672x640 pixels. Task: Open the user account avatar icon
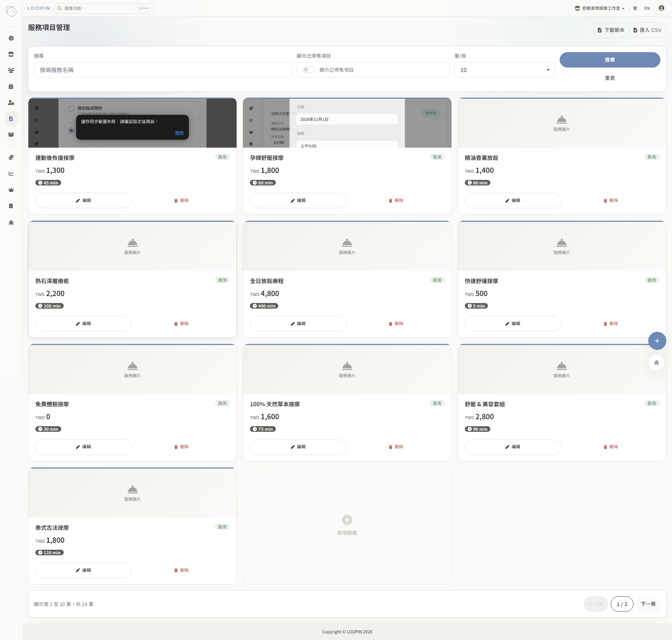[x=661, y=8]
